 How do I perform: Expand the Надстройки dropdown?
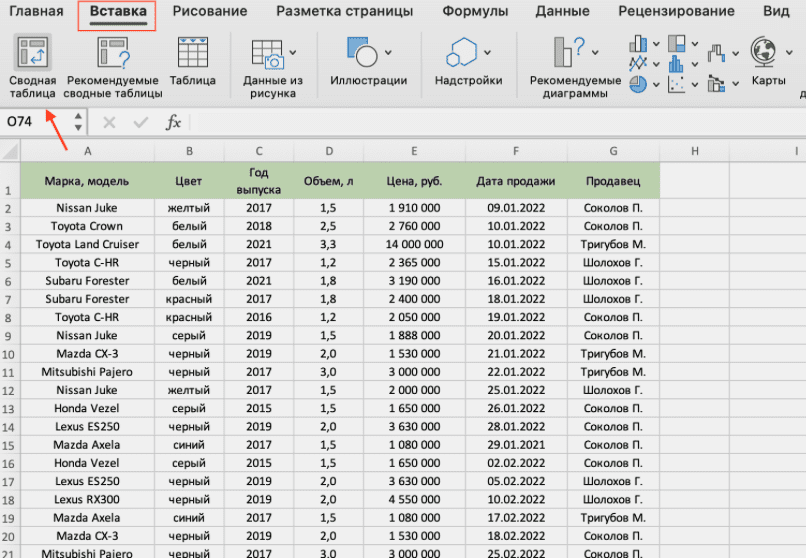tap(487, 52)
